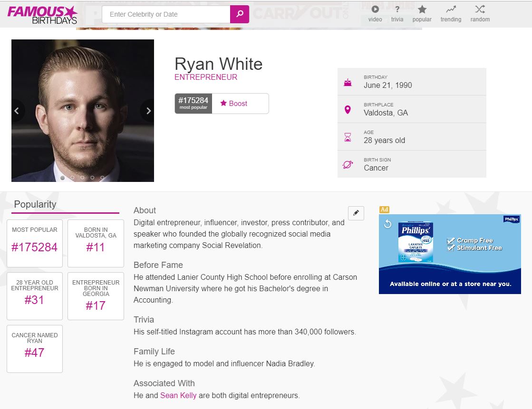This screenshot has height=409, width=532.
Task: Click the Phillips logo in ad corner
Action: pyautogui.click(x=511, y=219)
